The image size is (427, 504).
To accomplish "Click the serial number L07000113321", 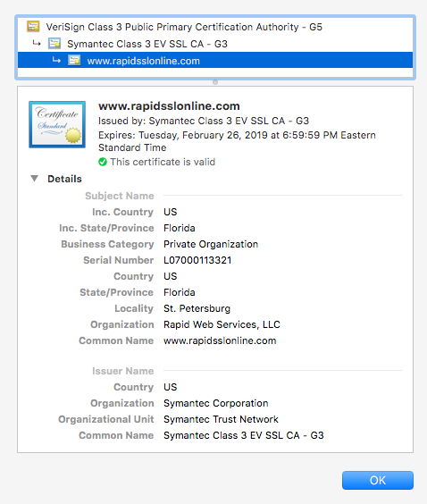I will (197, 260).
